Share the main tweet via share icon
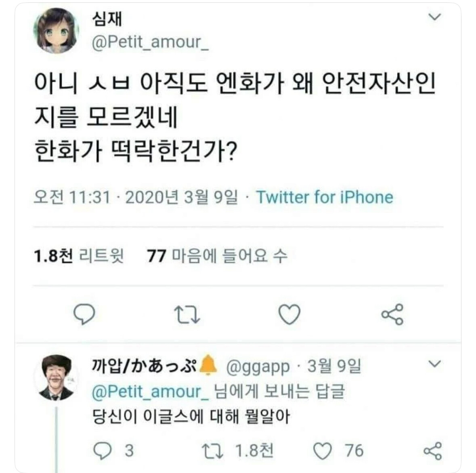Viewport: 476px width, 473px height. 392,314
